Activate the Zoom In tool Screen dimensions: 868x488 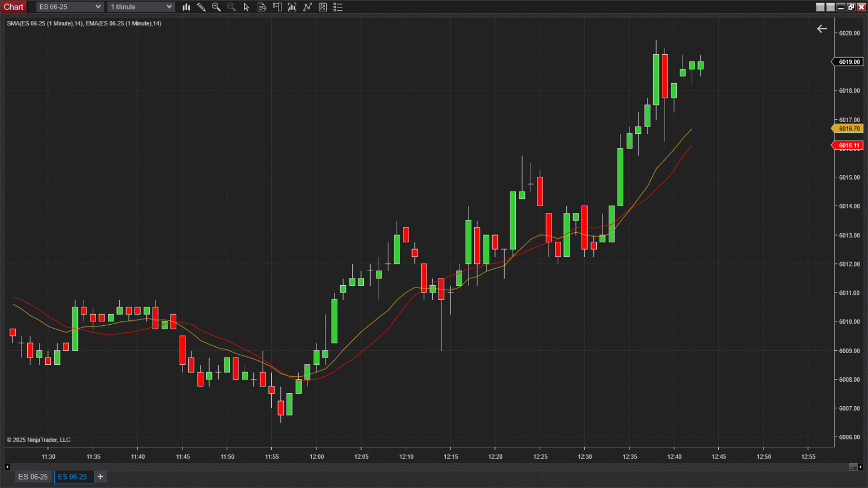pyautogui.click(x=216, y=7)
